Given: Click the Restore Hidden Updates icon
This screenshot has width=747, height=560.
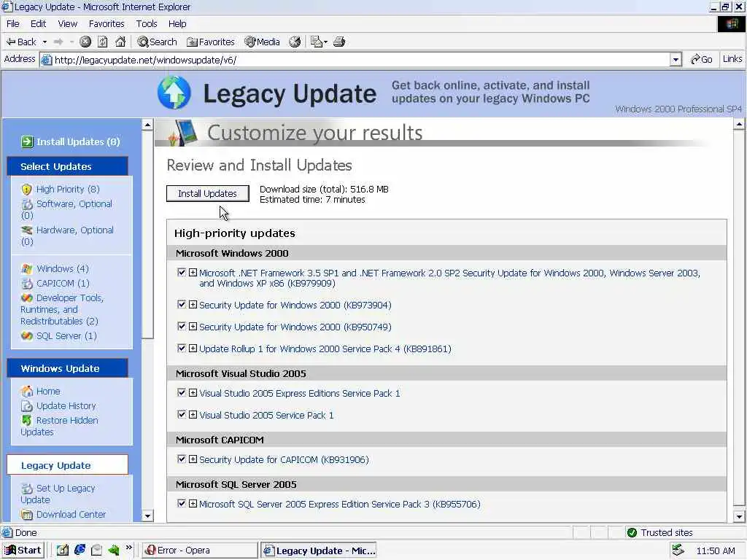Looking at the screenshot, I should click(27, 421).
